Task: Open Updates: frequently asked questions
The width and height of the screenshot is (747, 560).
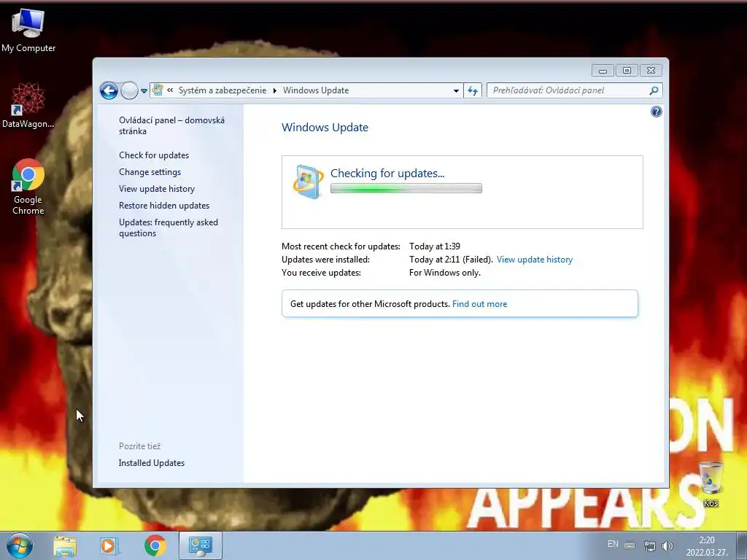Action: tap(169, 227)
